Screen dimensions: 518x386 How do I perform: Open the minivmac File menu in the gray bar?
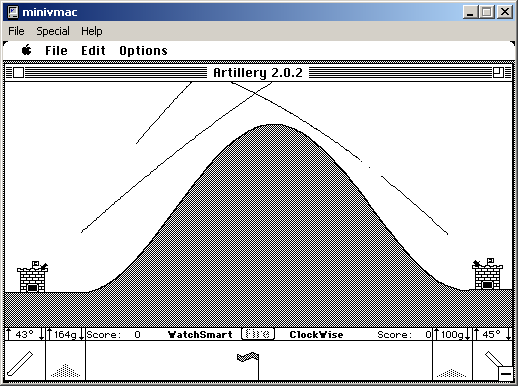pos(16,31)
